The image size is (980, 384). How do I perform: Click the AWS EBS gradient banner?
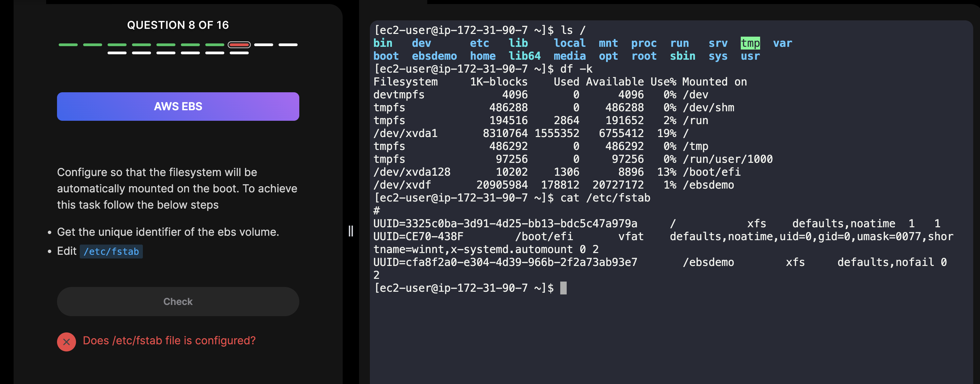[x=178, y=107]
